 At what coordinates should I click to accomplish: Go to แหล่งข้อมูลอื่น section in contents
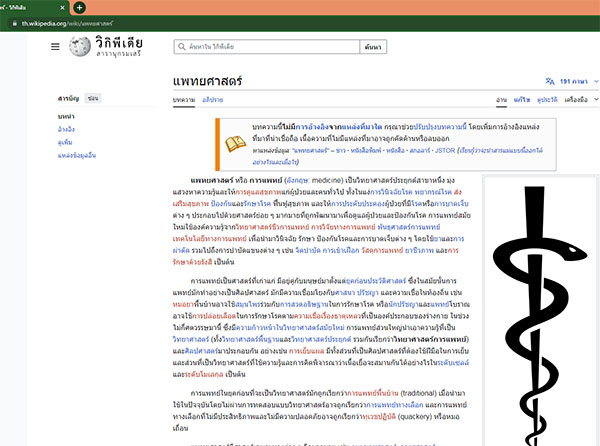77,155
